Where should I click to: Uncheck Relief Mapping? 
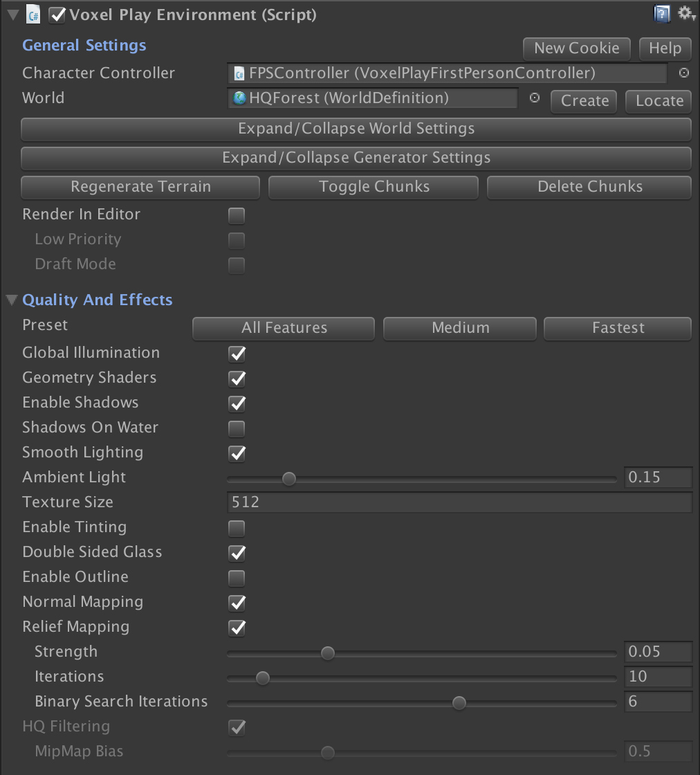pos(237,628)
